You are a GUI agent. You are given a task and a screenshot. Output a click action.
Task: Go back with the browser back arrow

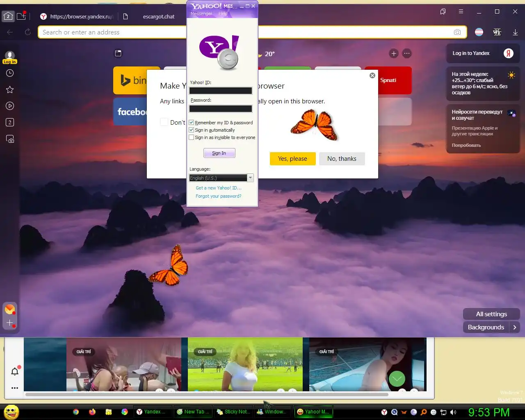pyautogui.click(x=10, y=32)
